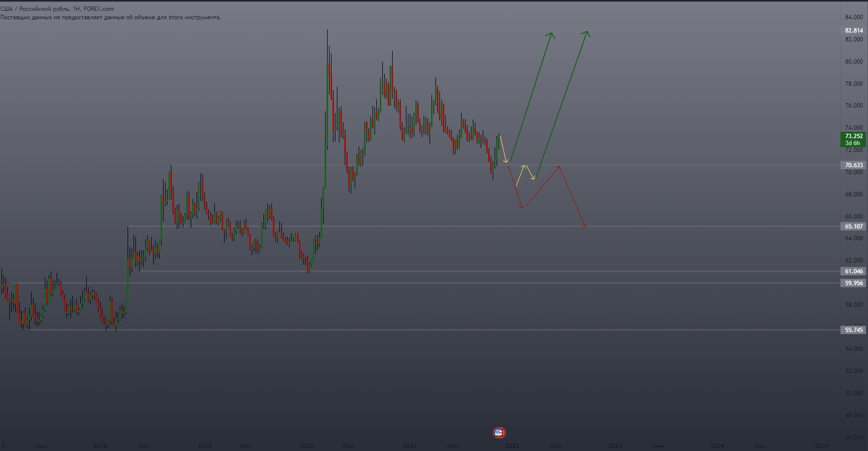Select the left green upward arrow tip
This screenshot has height=451, width=868.
pyautogui.click(x=551, y=35)
